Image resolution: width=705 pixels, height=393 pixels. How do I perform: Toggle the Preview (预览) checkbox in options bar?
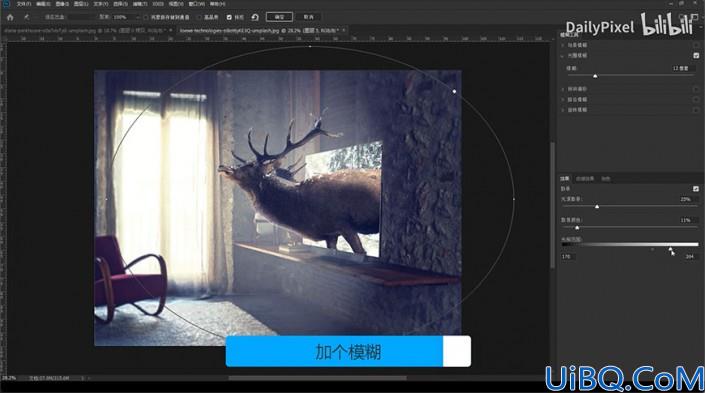[229, 17]
